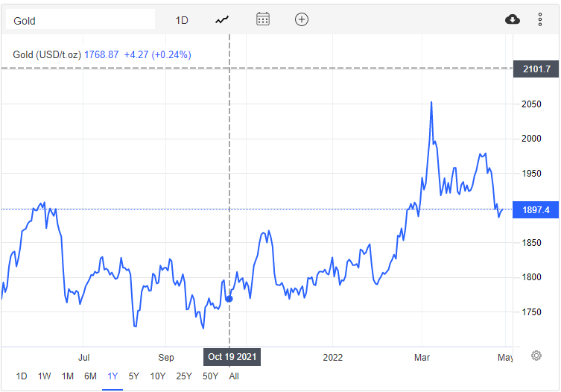This screenshot has width=561, height=392.
Task: Click the blue data point marker on the line
Action: coord(229,299)
